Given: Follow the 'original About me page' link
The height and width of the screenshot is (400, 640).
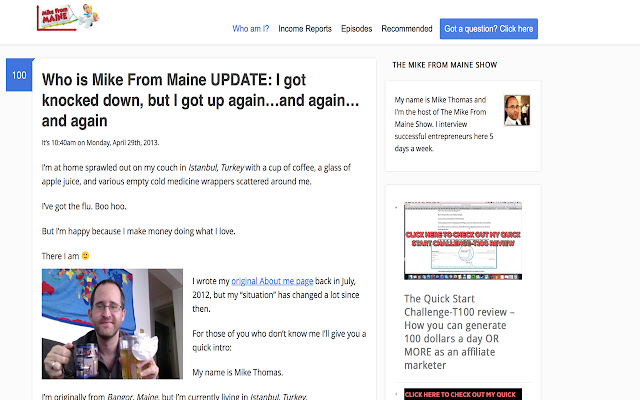Looking at the screenshot, I should [x=272, y=281].
